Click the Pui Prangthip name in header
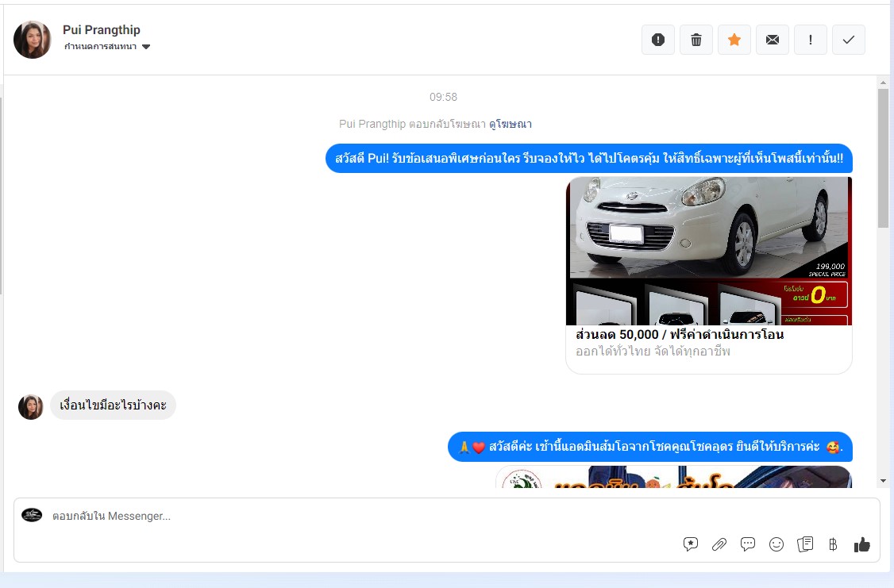894x588 pixels. coord(102,30)
